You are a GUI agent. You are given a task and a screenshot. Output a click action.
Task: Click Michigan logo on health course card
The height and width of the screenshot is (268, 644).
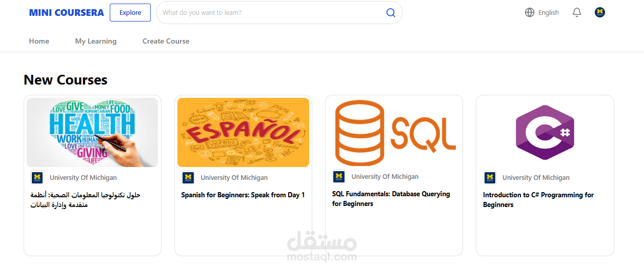tap(37, 178)
